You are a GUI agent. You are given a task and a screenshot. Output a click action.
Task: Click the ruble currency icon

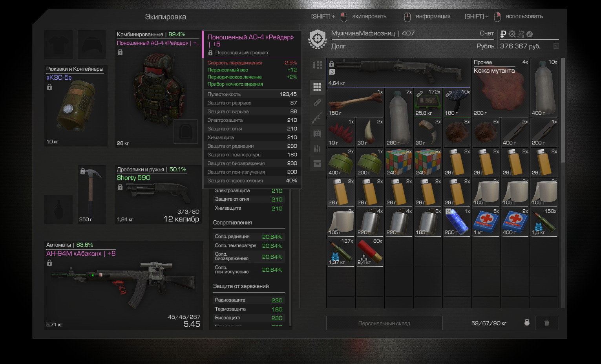pyautogui.click(x=503, y=34)
